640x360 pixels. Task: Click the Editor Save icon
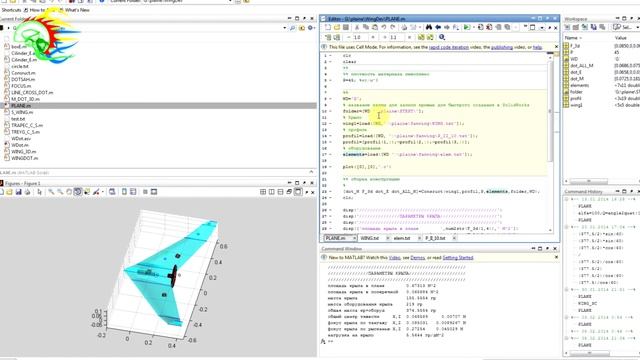(346, 27)
